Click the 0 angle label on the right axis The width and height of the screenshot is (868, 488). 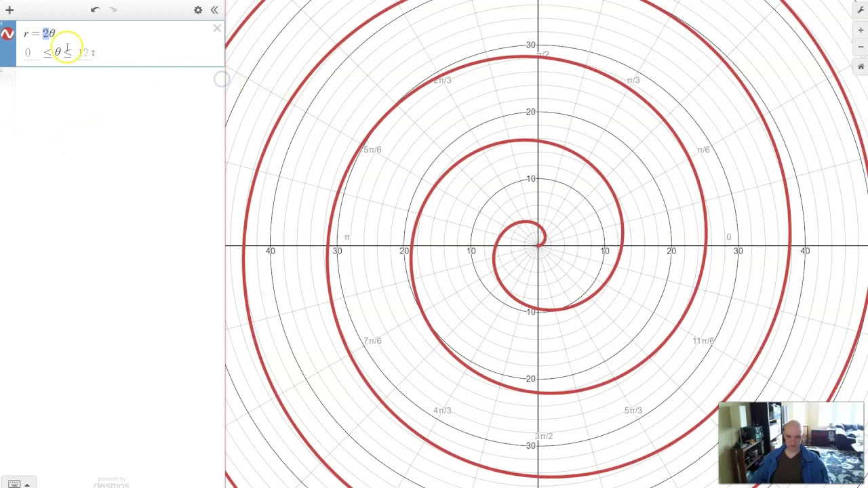729,237
